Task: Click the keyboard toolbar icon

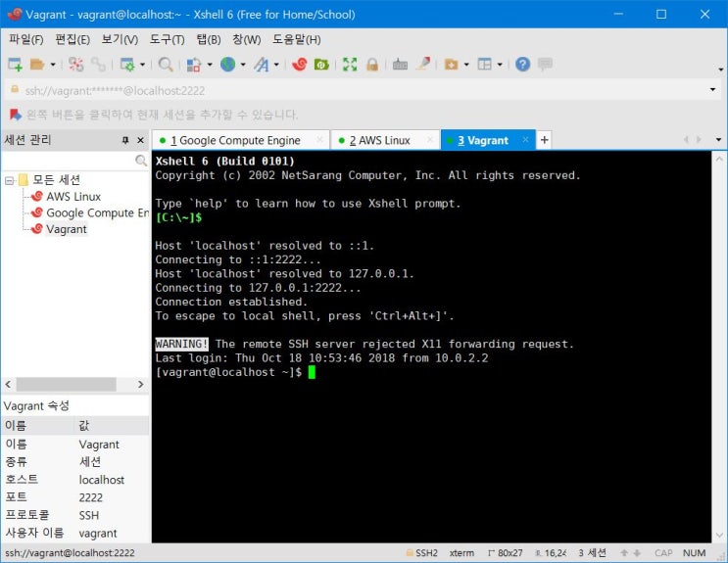Action: tap(400, 65)
